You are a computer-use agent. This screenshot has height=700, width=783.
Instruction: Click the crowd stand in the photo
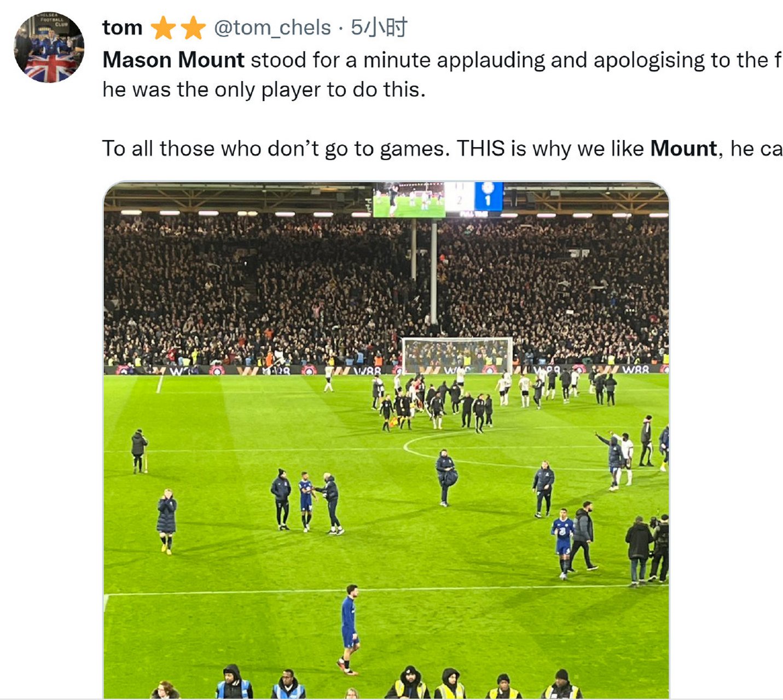pyautogui.click(x=386, y=290)
